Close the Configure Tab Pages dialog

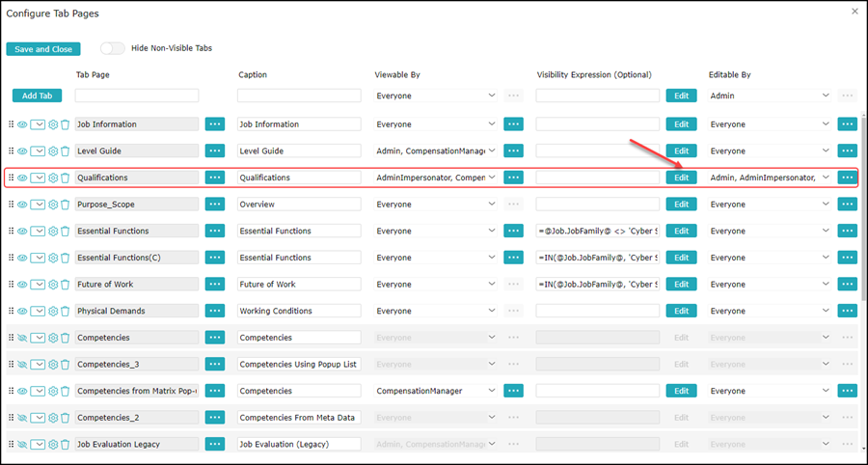click(x=854, y=12)
